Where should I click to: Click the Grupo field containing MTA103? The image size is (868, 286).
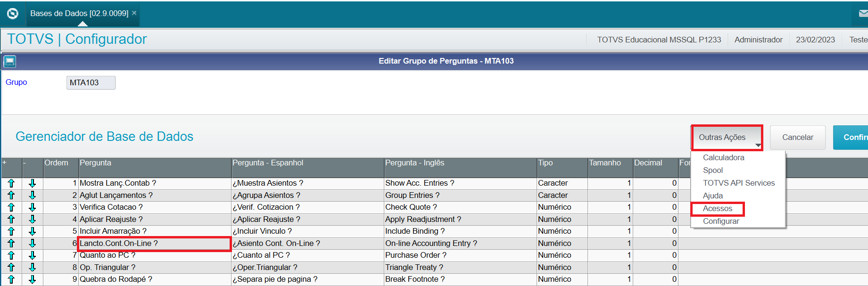[x=91, y=82]
